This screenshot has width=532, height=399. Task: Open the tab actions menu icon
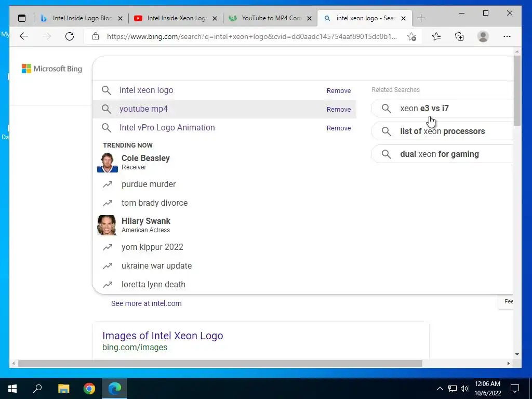click(22, 18)
